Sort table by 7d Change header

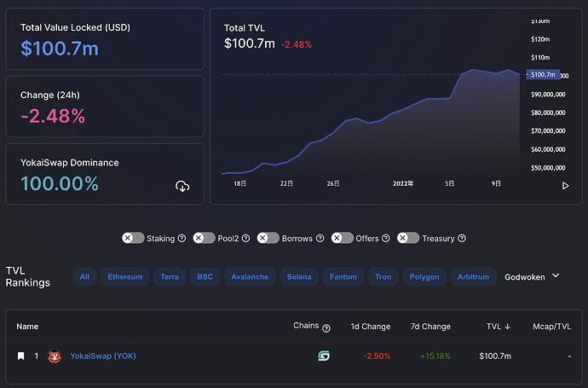click(430, 327)
